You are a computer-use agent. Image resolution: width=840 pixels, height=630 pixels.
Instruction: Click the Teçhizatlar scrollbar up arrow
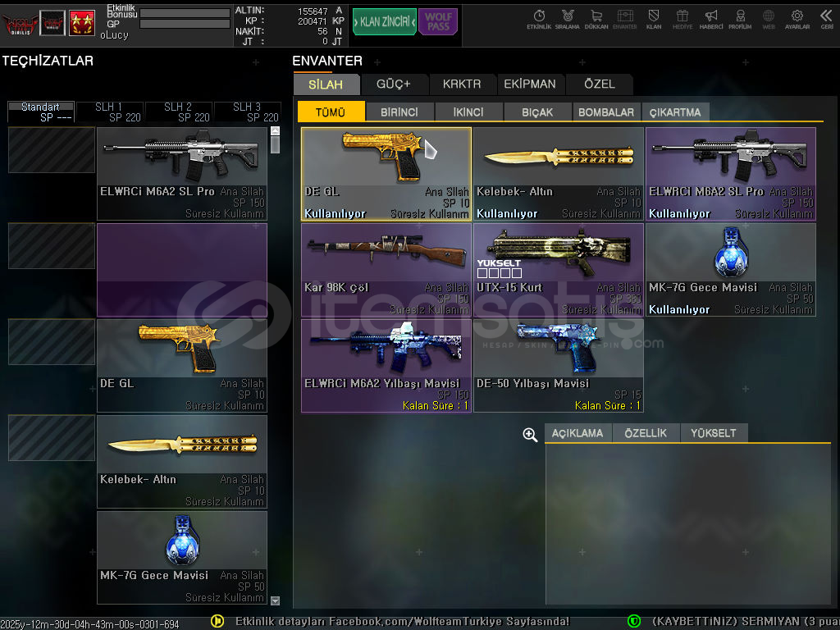click(276, 130)
